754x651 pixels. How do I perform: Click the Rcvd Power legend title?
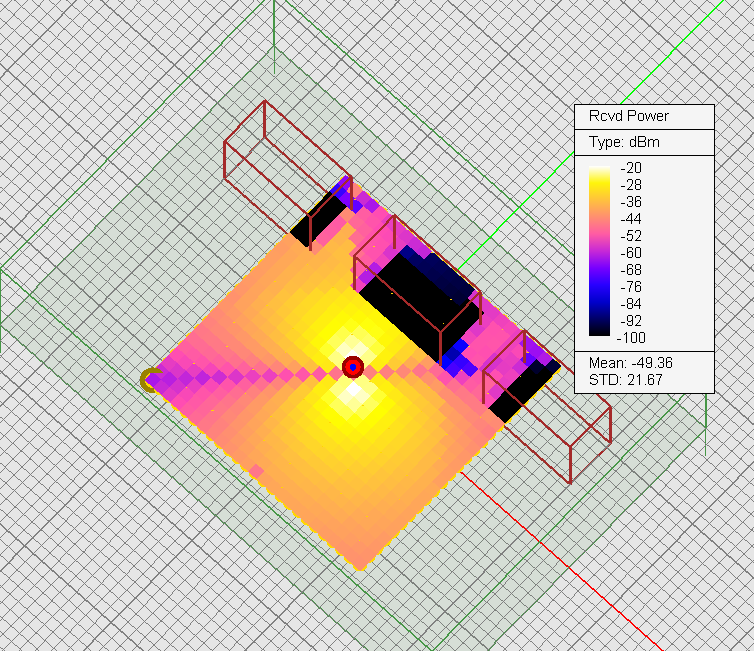pos(628,117)
